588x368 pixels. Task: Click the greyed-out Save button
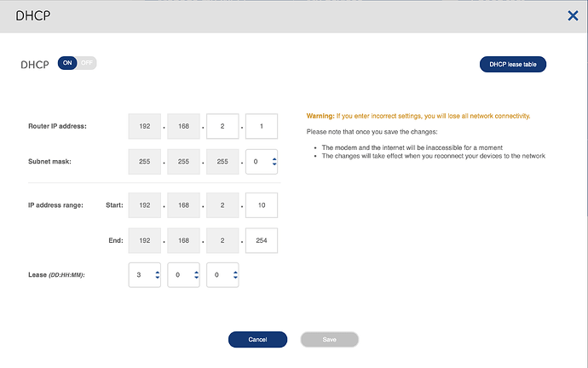[329, 340]
